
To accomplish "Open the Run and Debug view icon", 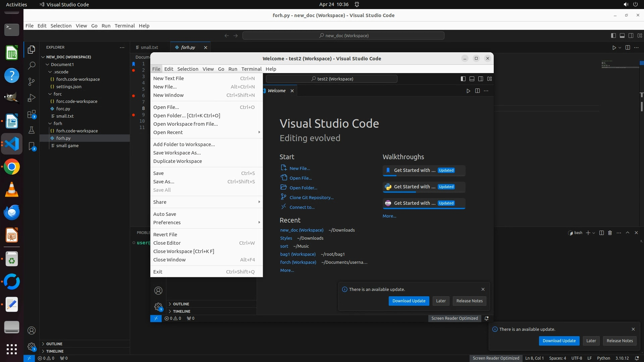I will click(32, 98).
